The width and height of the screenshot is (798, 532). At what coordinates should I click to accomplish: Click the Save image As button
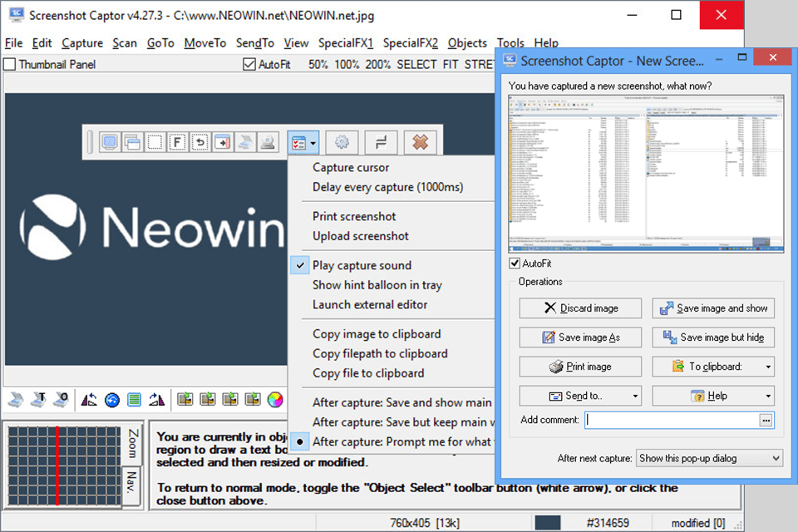[579, 337]
